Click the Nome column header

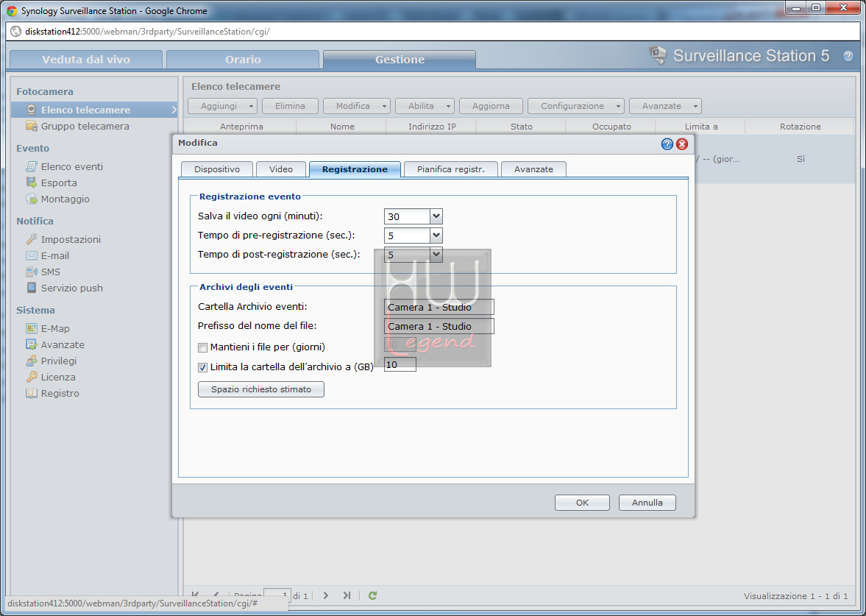[342, 127]
